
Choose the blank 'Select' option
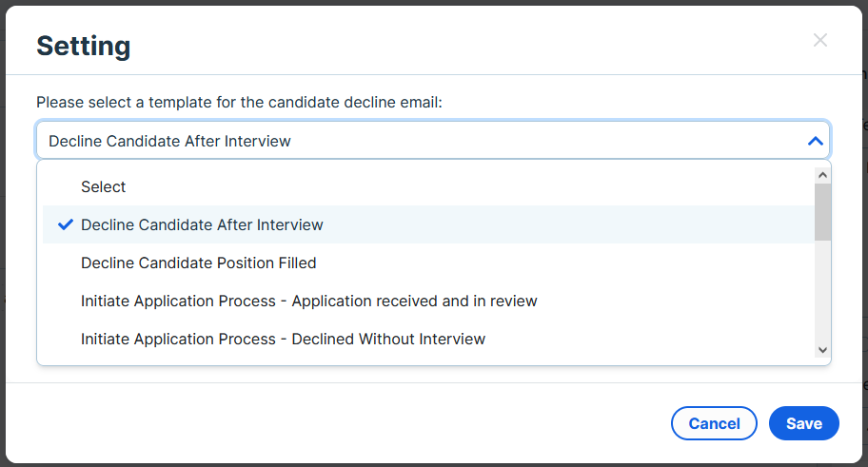click(428, 187)
